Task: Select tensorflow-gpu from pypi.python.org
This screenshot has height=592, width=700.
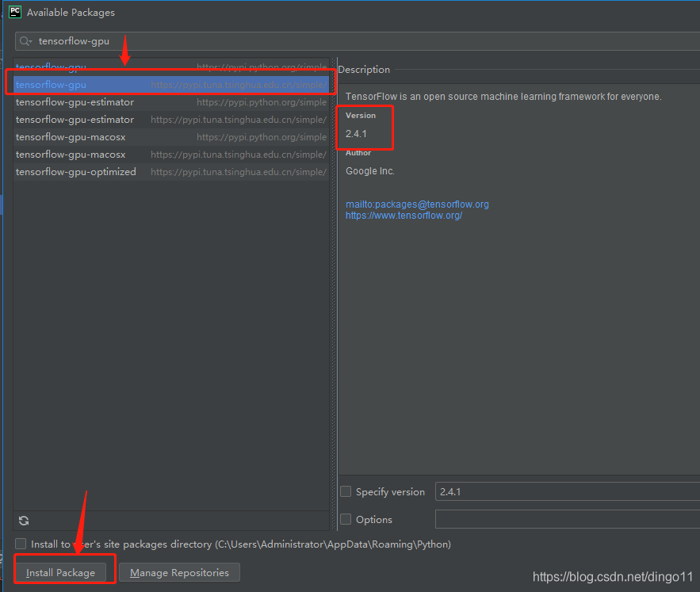Action: [x=171, y=67]
